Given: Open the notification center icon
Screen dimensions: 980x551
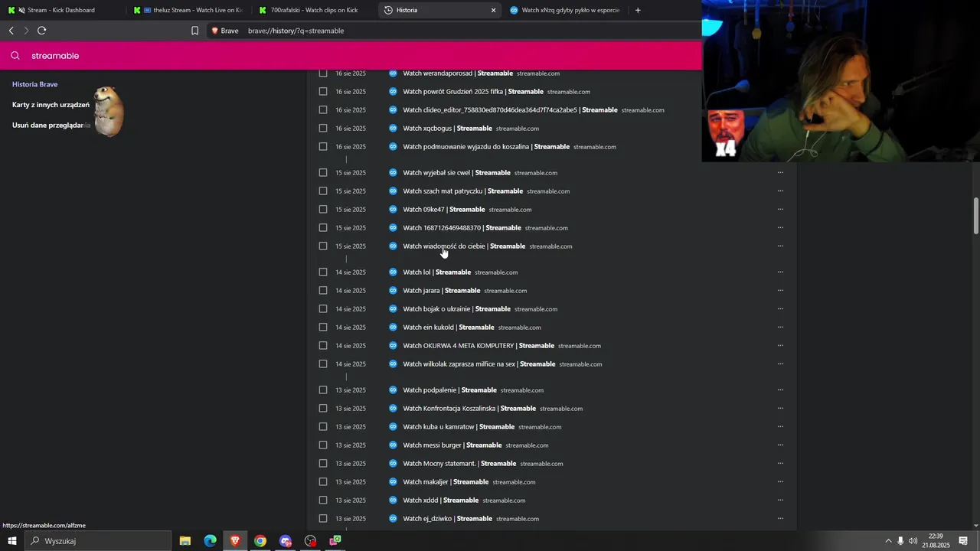Looking at the screenshot, I should (x=963, y=541).
